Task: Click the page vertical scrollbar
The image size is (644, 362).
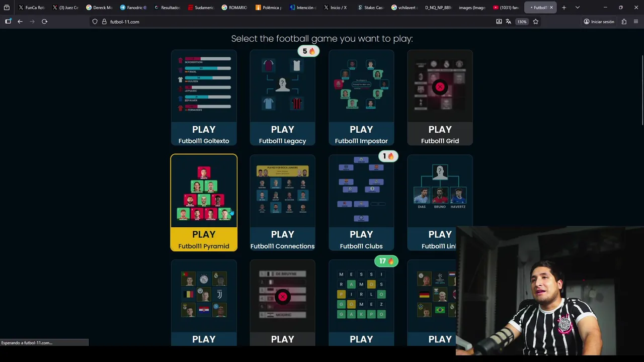Action: (x=642, y=90)
